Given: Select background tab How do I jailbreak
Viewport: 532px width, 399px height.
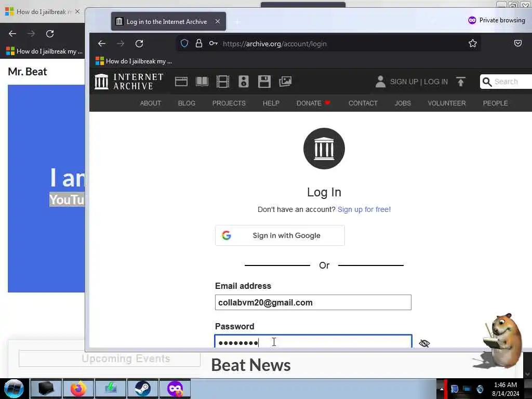Looking at the screenshot, I should (x=41, y=11).
